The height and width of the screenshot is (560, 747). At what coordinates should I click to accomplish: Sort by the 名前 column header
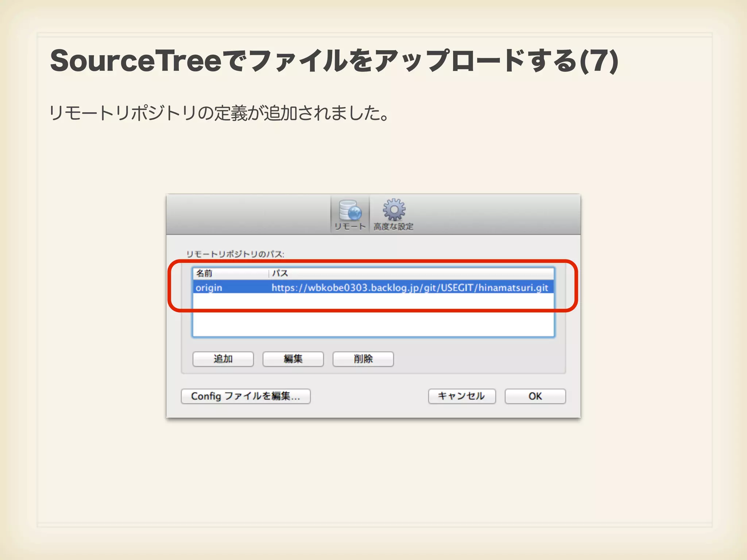(x=204, y=273)
